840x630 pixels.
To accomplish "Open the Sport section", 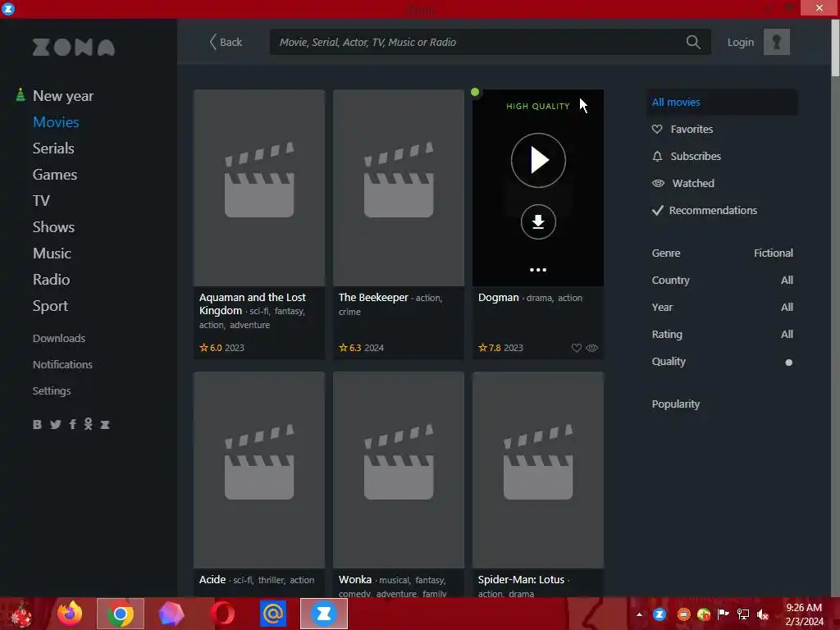I will coord(50,306).
